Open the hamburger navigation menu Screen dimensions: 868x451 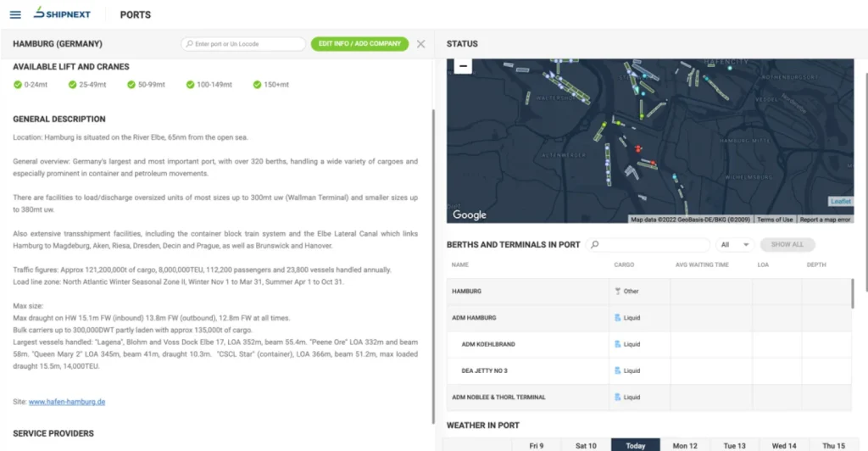pos(15,14)
